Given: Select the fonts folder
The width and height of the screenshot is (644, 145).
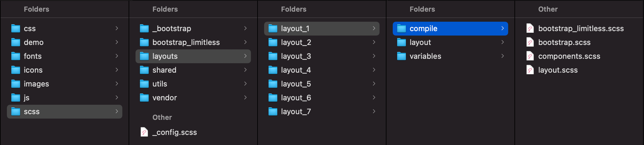Looking at the screenshot, I should [33, 56].
